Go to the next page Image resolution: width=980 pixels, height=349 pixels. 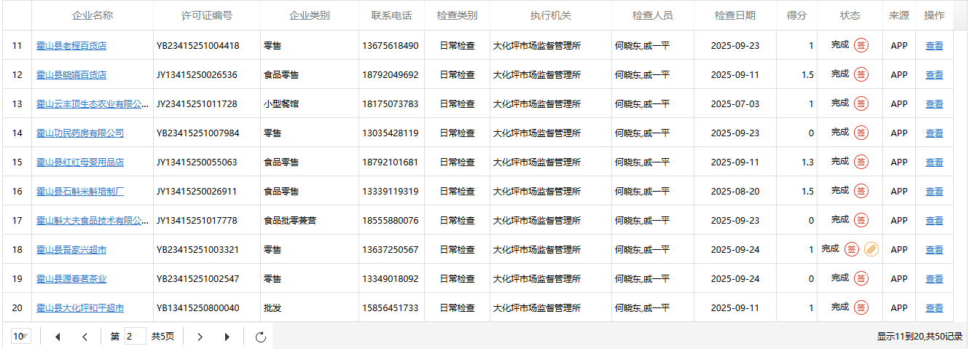[200, 337]
